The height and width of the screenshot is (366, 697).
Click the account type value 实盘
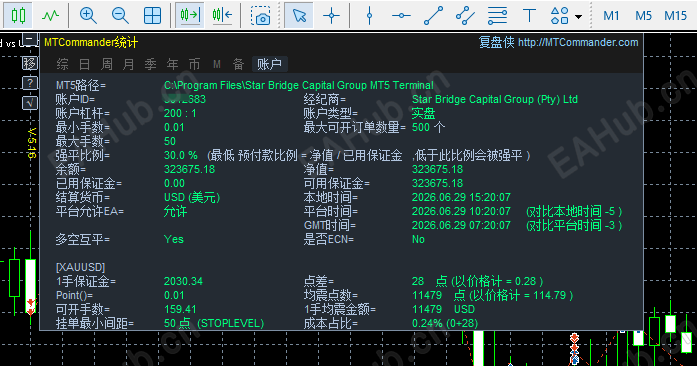tap(423, 113)
